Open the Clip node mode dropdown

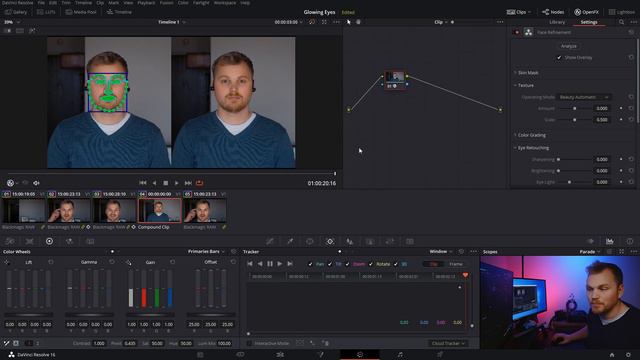click(440, 22)
